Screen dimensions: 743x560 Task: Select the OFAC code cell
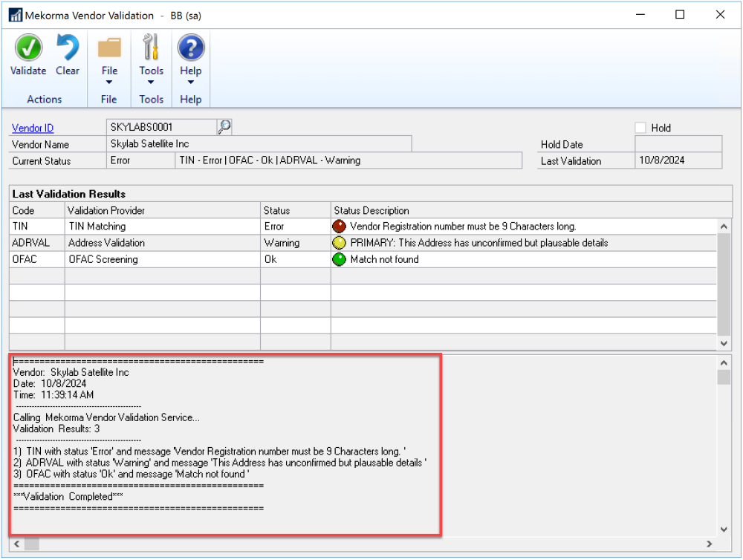pyautogui.click(x=37, y=260)
